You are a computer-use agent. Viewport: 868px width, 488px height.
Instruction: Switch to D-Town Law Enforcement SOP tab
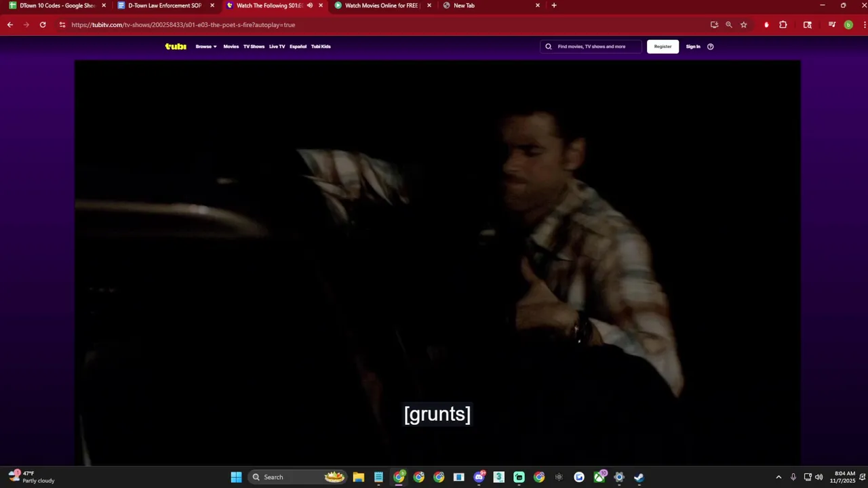pyautogui.click(x=165, y=5)
